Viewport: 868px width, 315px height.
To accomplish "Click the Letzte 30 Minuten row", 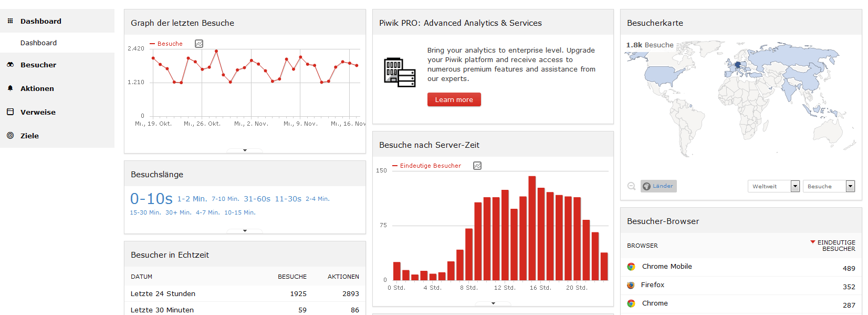I will (245, 309).
